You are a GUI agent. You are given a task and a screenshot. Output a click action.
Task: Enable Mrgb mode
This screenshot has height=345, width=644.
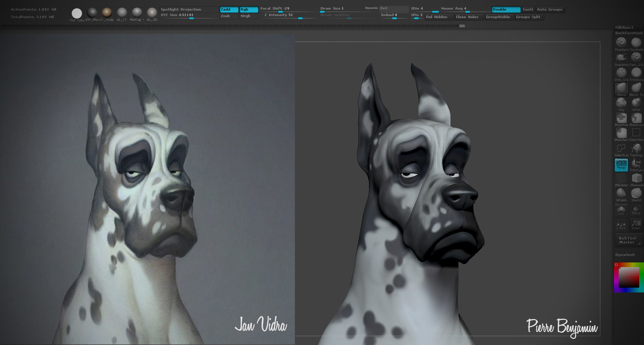pyautogui.click(x=249, y=16)
